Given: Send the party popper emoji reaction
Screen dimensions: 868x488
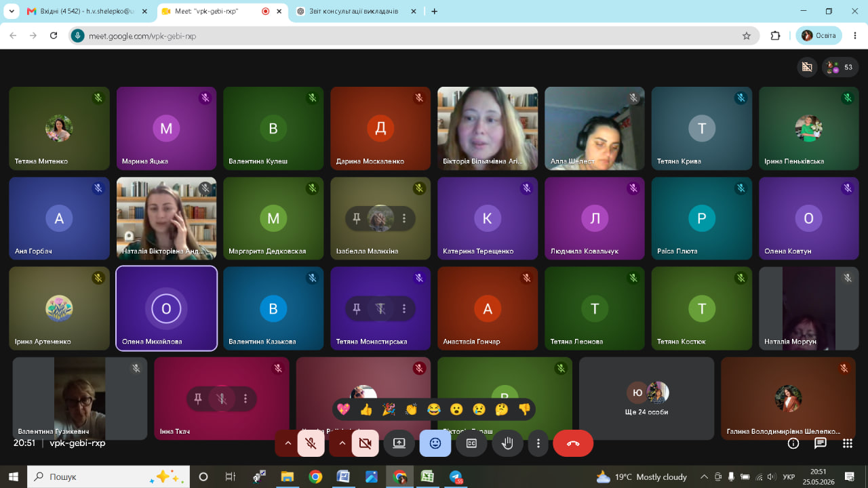Looking at the screenshot, I should 389,409.
